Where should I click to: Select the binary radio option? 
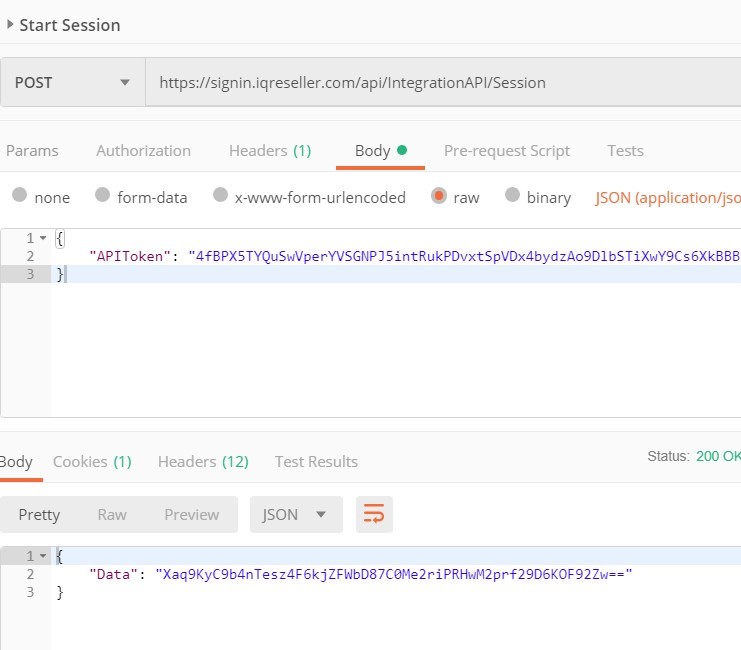tap(512, 195)
